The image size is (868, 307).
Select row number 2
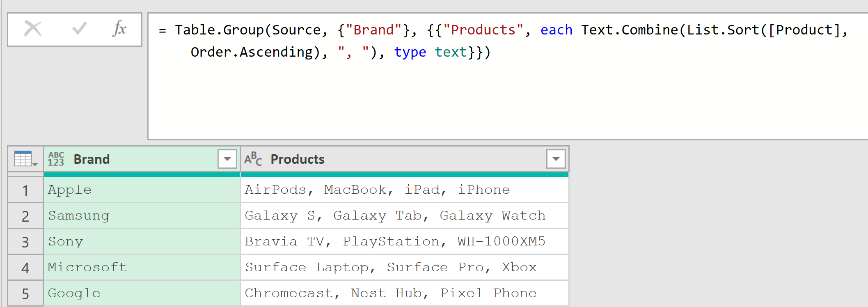coord(25,216)
